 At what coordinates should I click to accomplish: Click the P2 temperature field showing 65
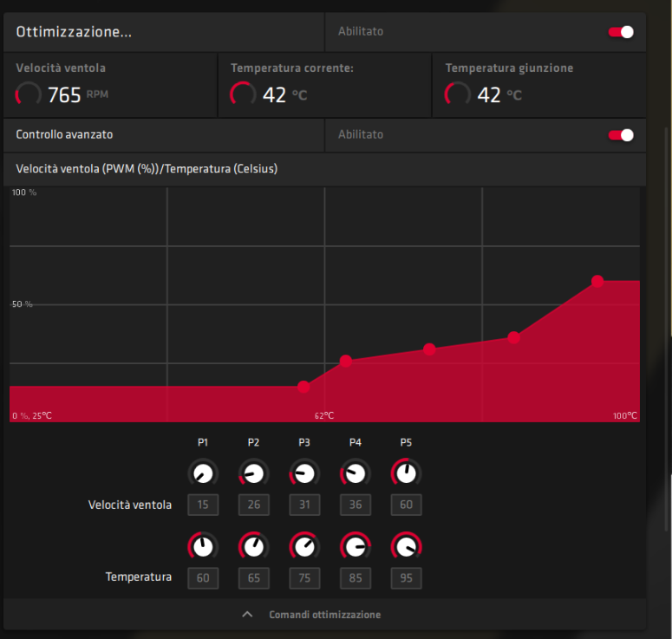[254, 578]
